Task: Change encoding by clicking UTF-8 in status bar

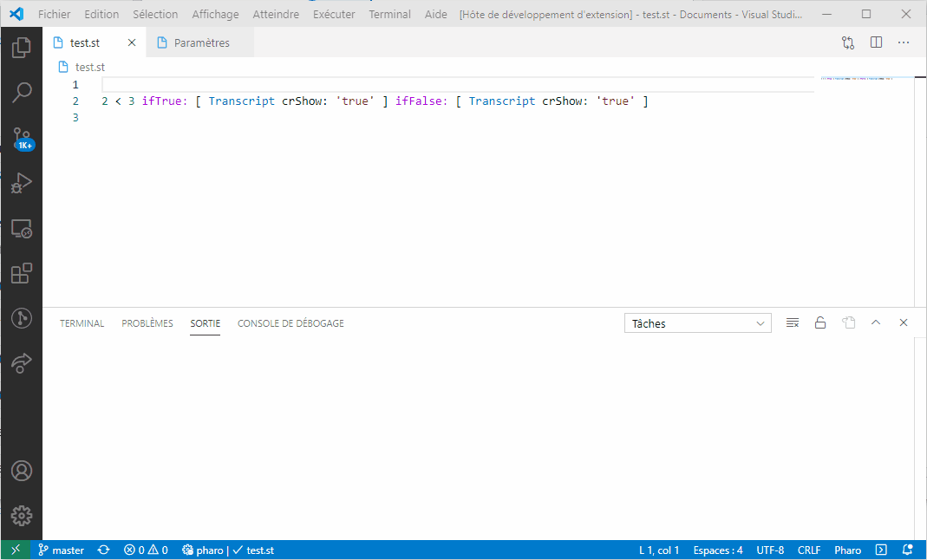Action: [770, 549]
